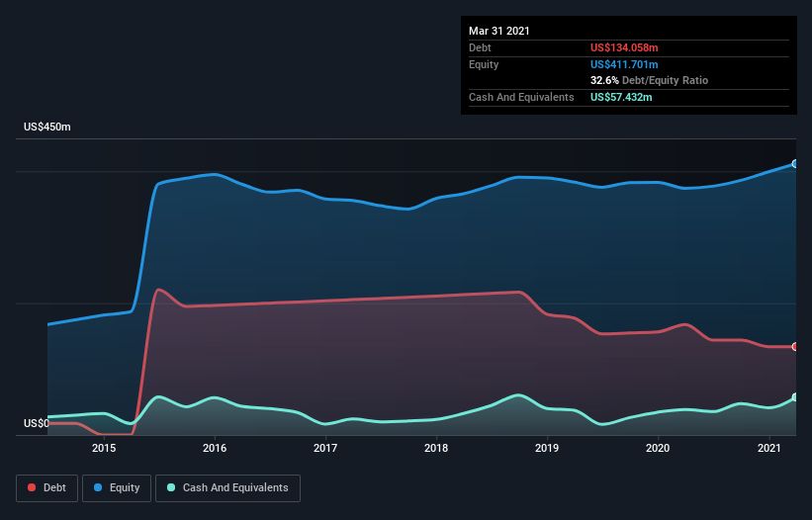The width and height of the screenshot is (812, 520).
Task: Select the 2021 x-axis label
Action: pyautogui.click(x=768, y=448)
